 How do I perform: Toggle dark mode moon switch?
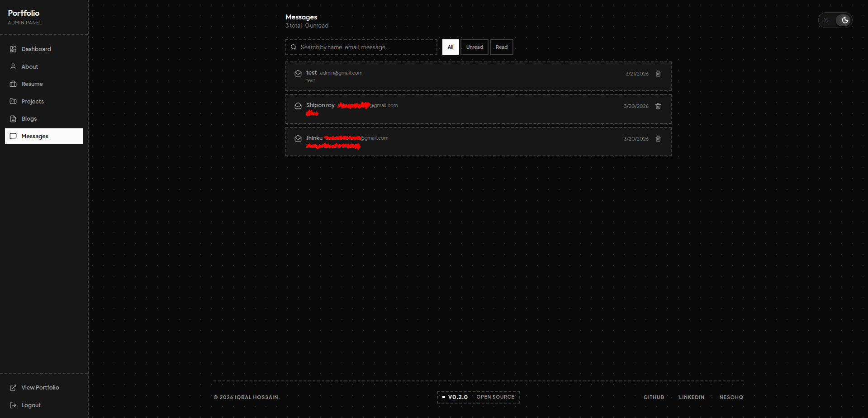(844, 20)
